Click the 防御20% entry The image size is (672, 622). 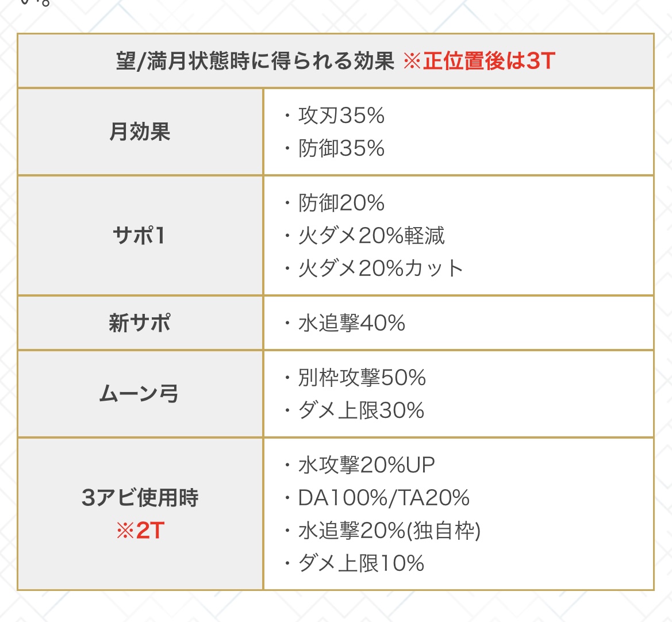(341, 203)
